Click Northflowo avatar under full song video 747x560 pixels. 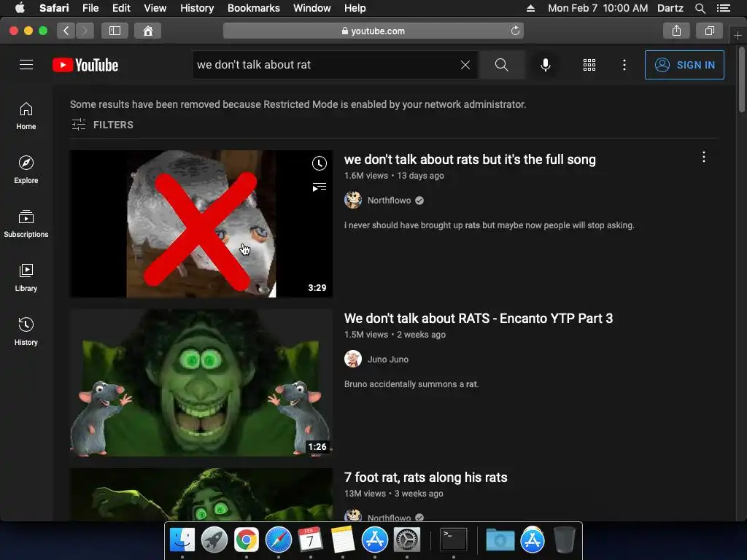click(353, 200)
